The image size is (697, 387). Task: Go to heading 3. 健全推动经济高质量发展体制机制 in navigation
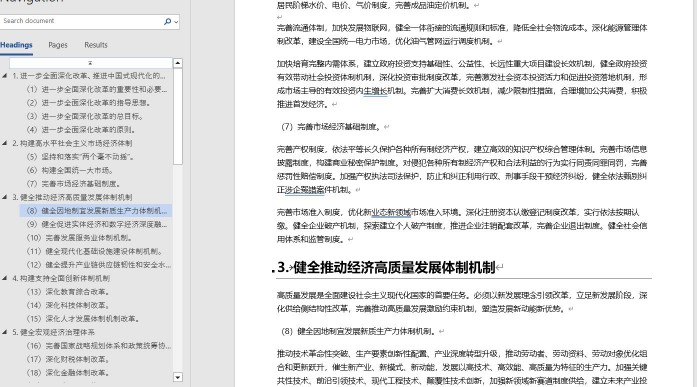click(72, 197)
